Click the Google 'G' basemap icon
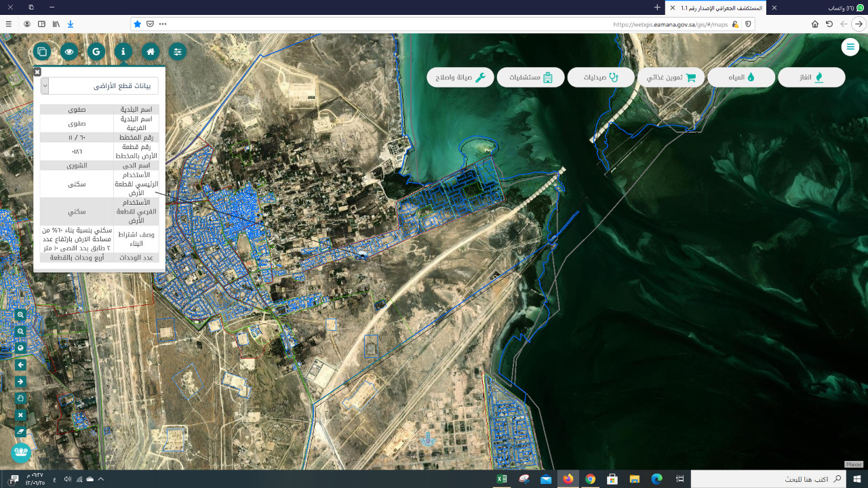Viewport: 868px width, 488px height. (96, 52)
